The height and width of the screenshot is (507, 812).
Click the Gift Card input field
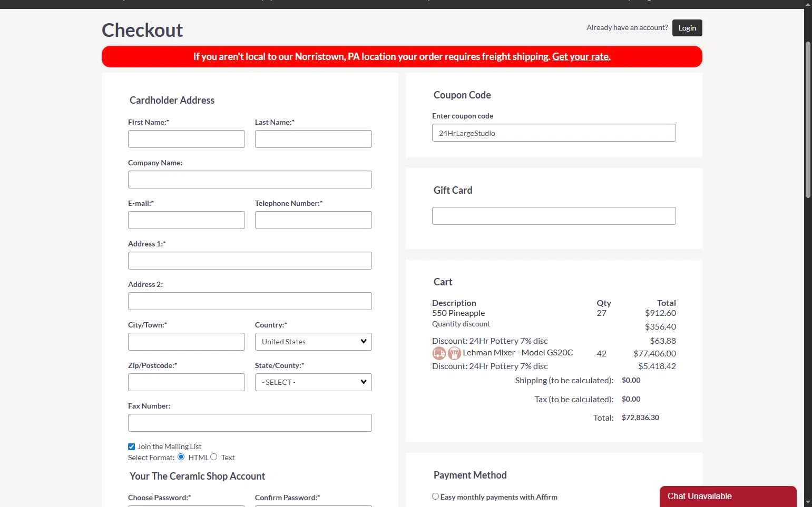(554, 216)
